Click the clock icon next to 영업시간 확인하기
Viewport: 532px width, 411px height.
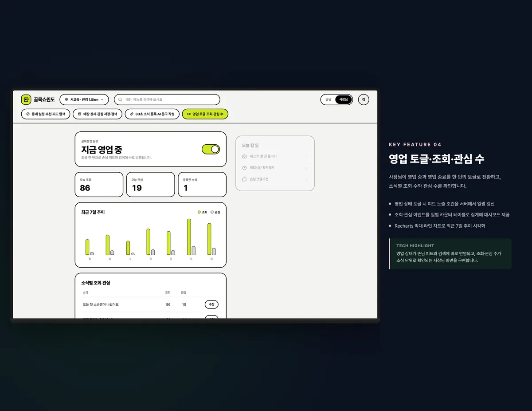tap(244, 168)
